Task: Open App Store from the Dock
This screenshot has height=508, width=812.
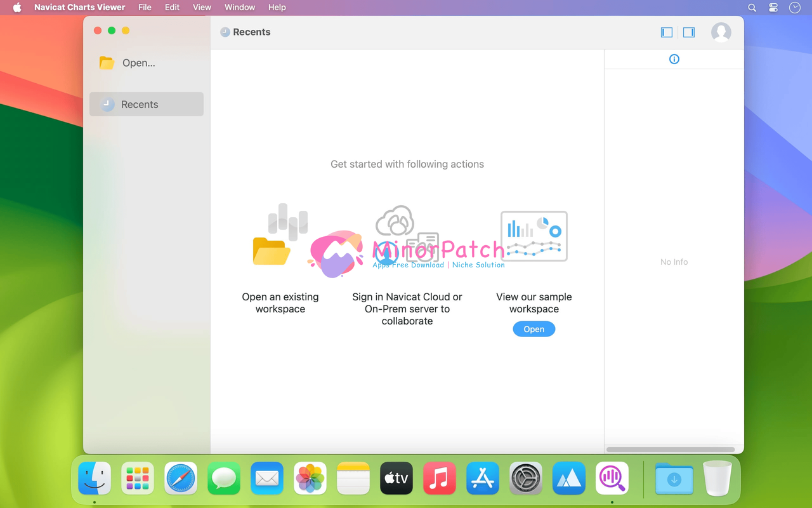Action: click(x=483, y=478)
